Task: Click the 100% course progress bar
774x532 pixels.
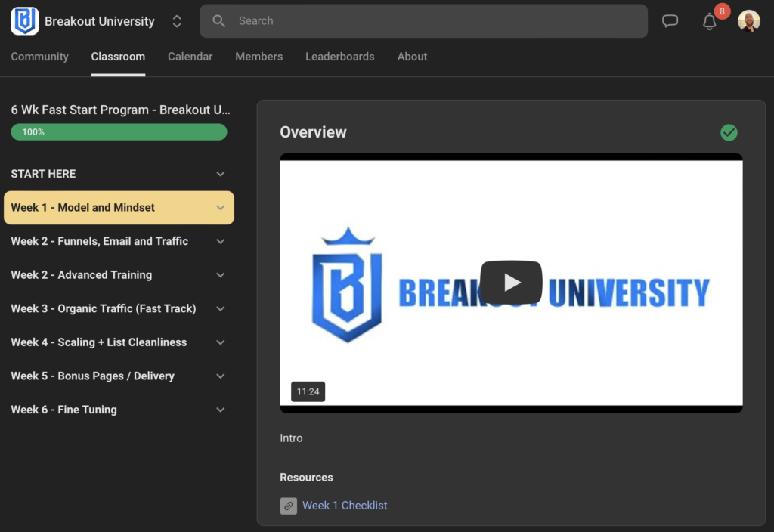Action: [x=119, y=132]
